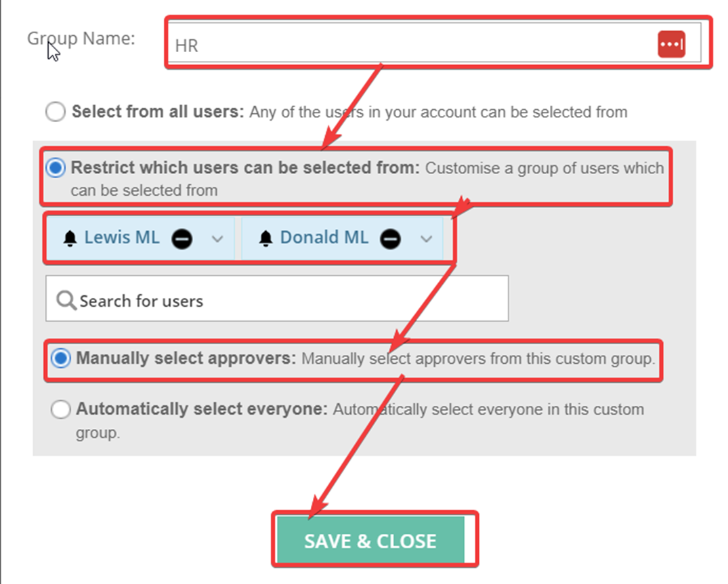Click the red password manager icon

coord(671,45)
